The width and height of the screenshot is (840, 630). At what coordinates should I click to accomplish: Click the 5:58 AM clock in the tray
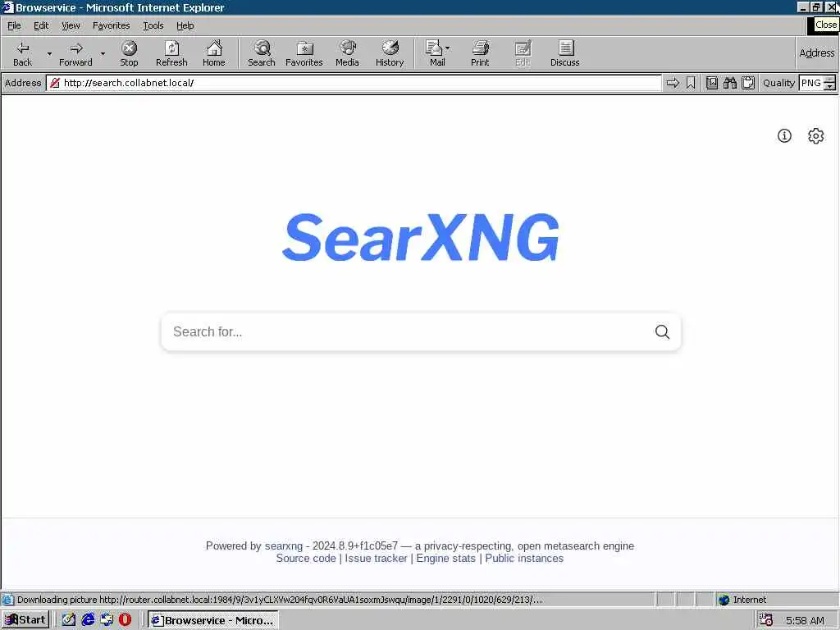(805, 620)
